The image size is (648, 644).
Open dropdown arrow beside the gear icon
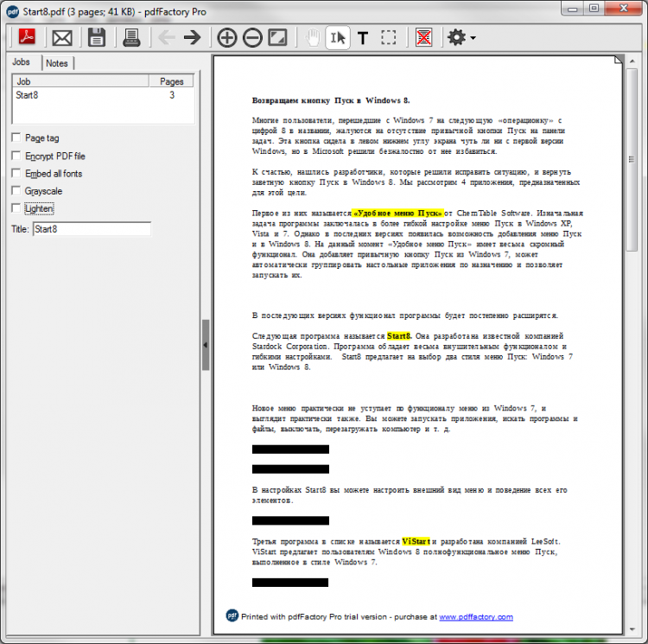point(473,38)
